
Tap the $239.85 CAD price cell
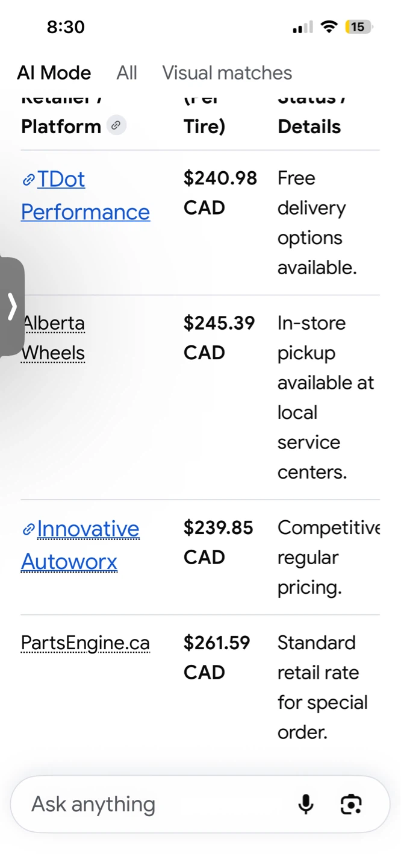point(219,542)
